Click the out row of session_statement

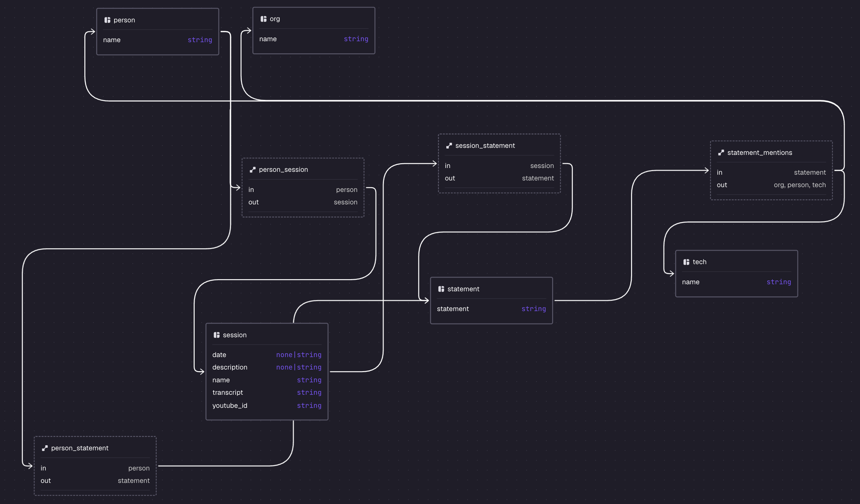499,178
